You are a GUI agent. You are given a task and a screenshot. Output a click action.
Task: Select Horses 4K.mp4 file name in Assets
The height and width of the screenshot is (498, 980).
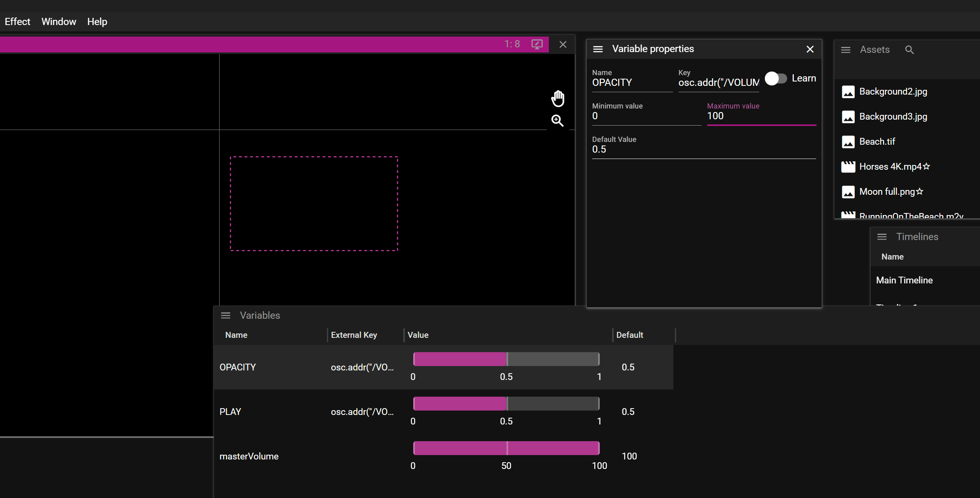(891, 167)
